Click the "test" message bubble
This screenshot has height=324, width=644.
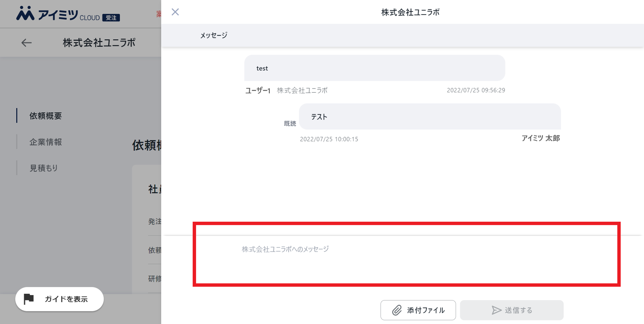point(374,68)
